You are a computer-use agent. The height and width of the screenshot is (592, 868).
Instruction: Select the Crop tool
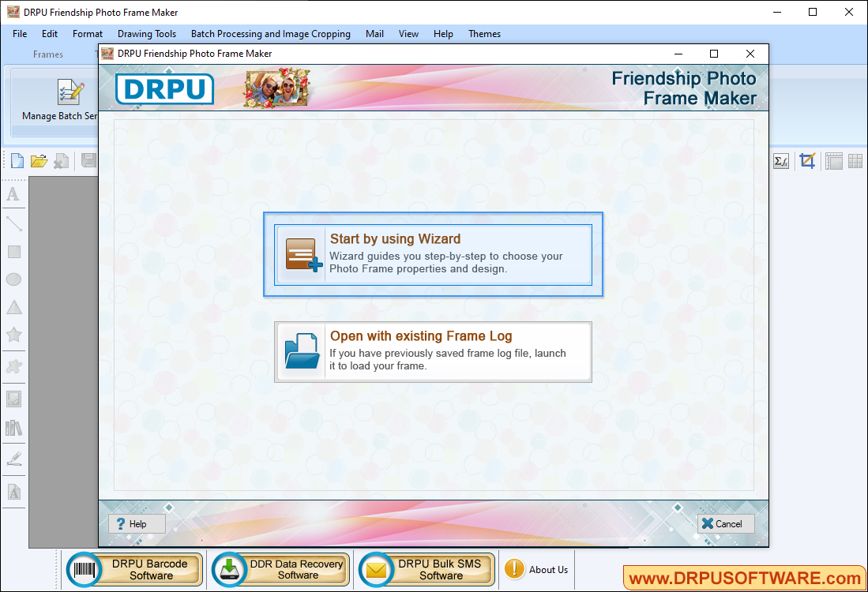pyautogui.click(x=807, y=160)
